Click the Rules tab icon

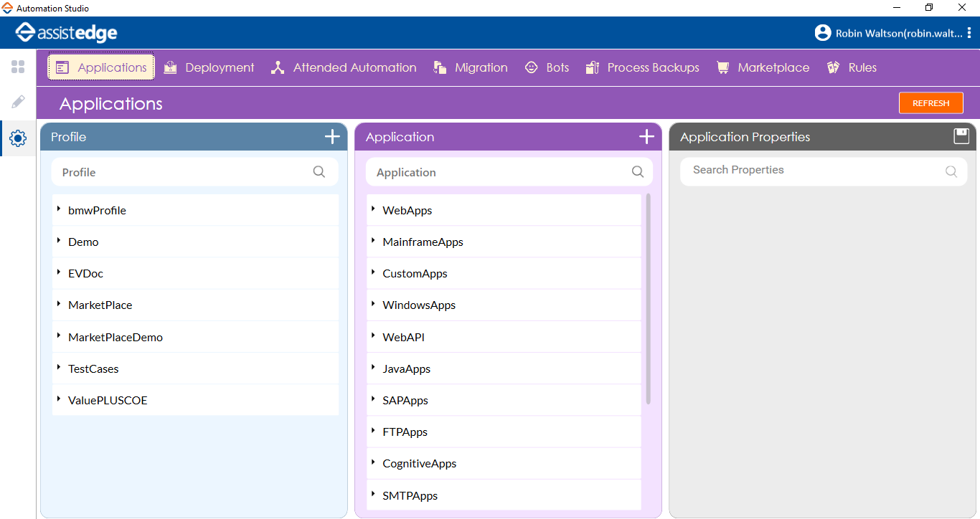tap(833, 67)
